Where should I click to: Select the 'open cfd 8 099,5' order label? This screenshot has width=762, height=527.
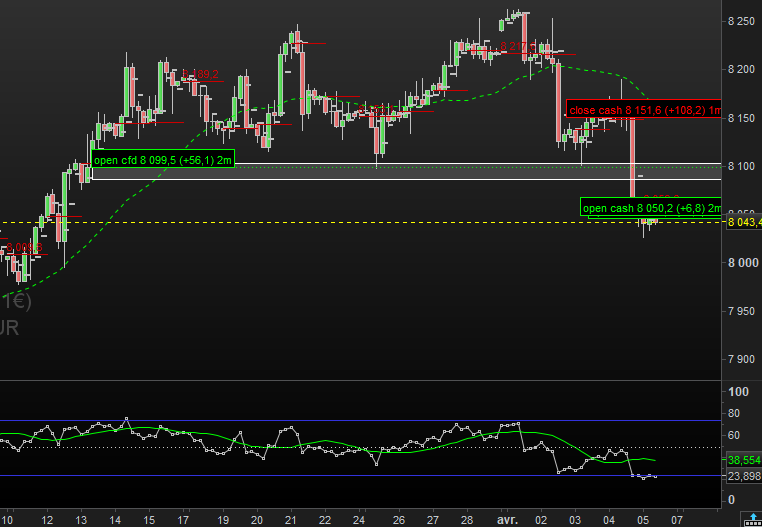coord(163,160)
